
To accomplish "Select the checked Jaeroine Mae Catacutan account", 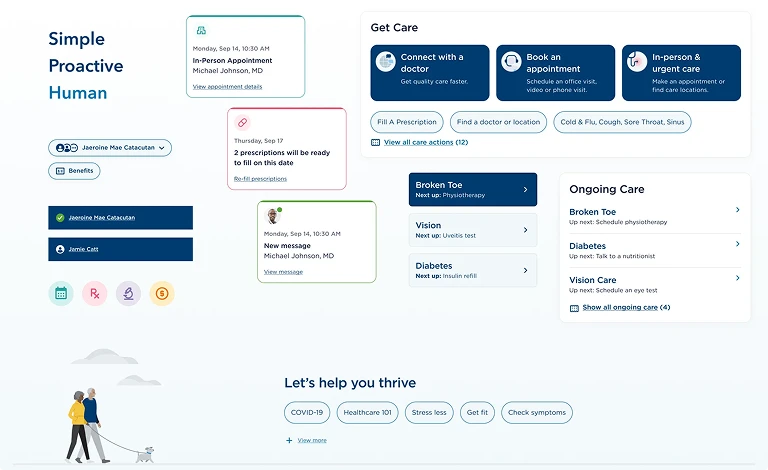I will click(120, 217).
